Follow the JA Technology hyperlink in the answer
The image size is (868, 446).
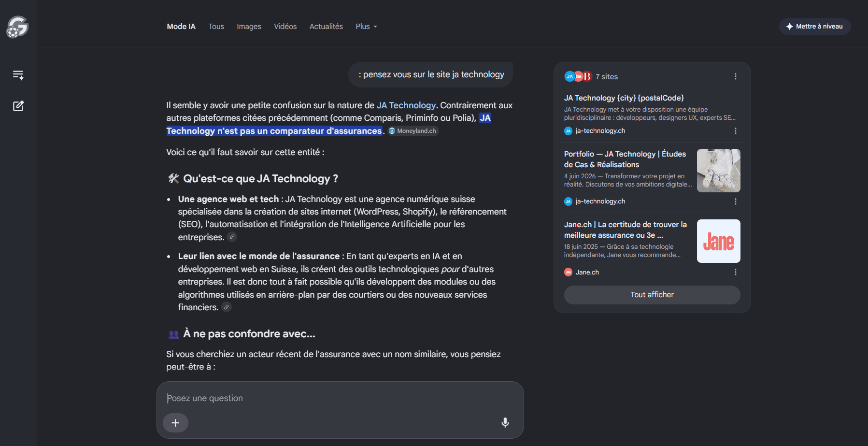[x=406, y=105]
